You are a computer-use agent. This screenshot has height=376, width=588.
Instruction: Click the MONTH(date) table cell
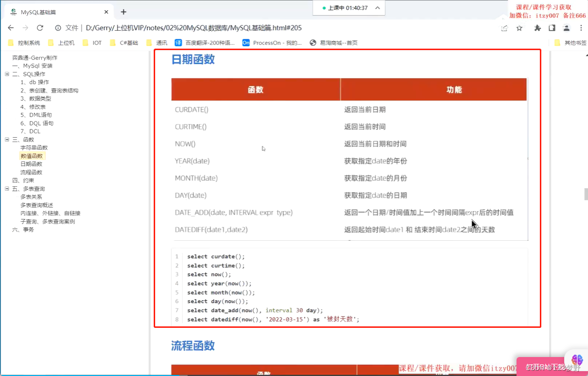pos(196,179)
